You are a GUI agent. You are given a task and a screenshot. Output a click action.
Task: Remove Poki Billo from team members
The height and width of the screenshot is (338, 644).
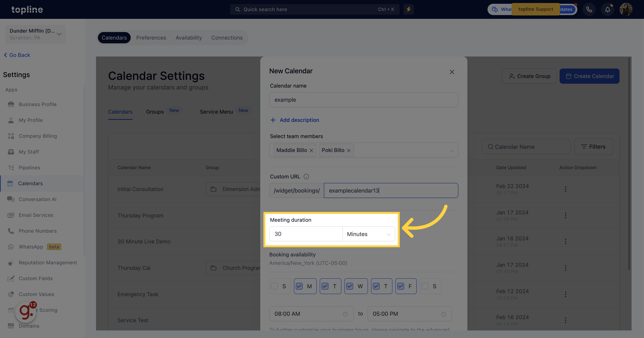tap(349, 150)
